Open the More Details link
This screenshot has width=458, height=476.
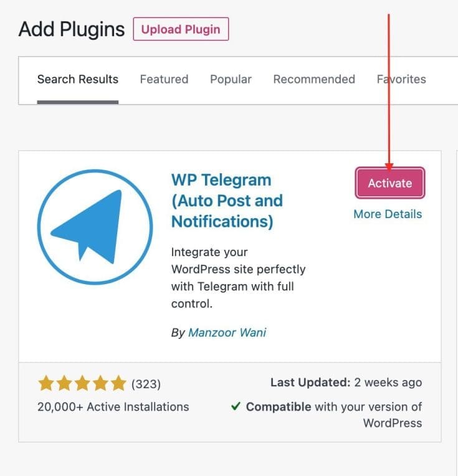click(388, 214)
